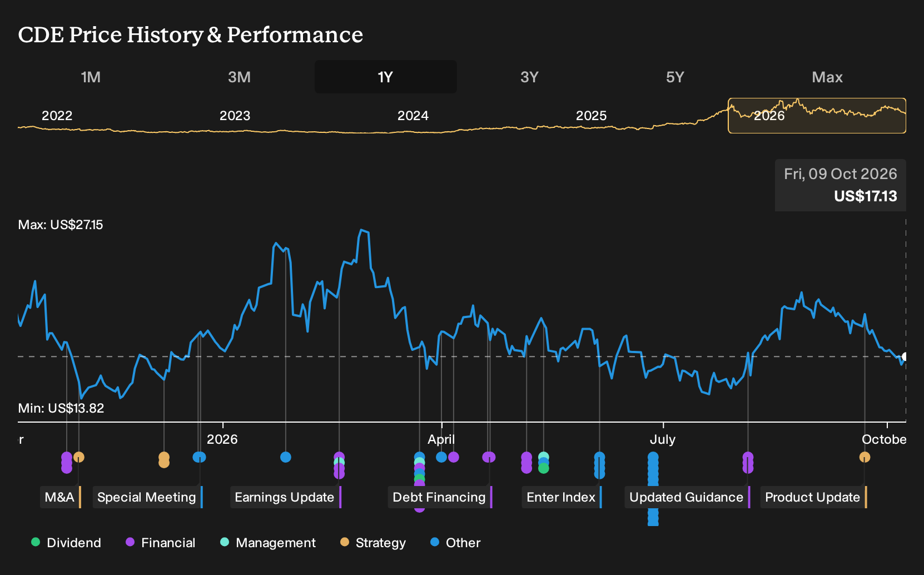Image resolution: width=924 pixels, height=575 pixels.
Task: Toggle the Dividend legend filter
Action: tap(66, 543)
